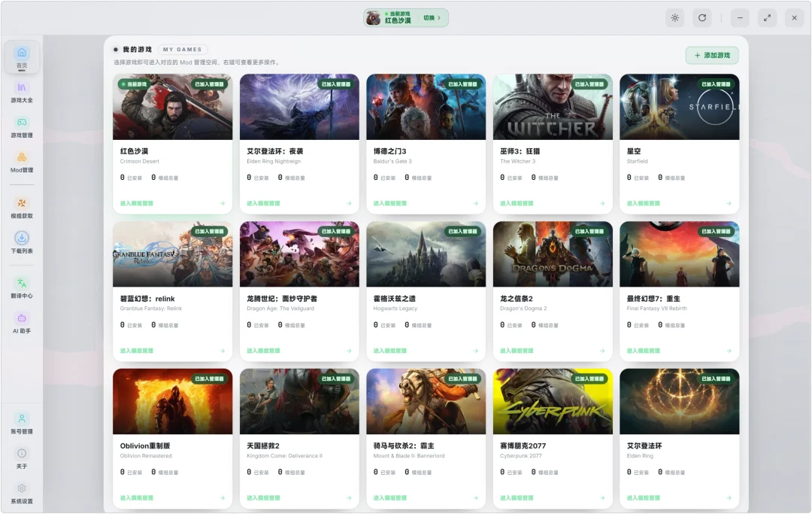This screenshot has width=812, height=514.
Task: Click 进入模组管理 link on Oblivion重制版 card
Action: pyautogui.click(x=137, y=498)
